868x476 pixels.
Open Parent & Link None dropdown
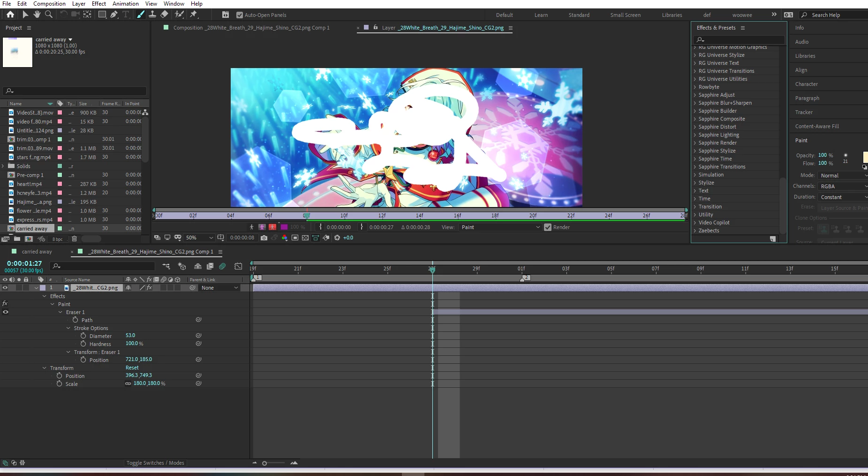219,288
